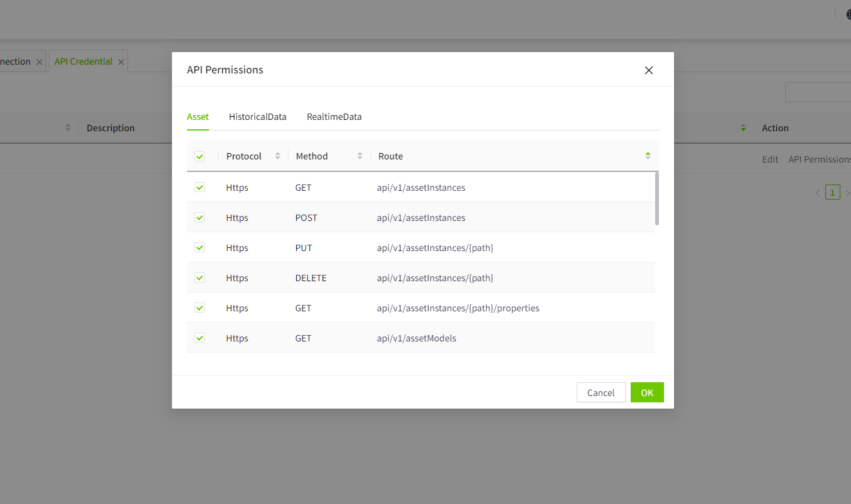Click the globe language icon

[848, 14]
